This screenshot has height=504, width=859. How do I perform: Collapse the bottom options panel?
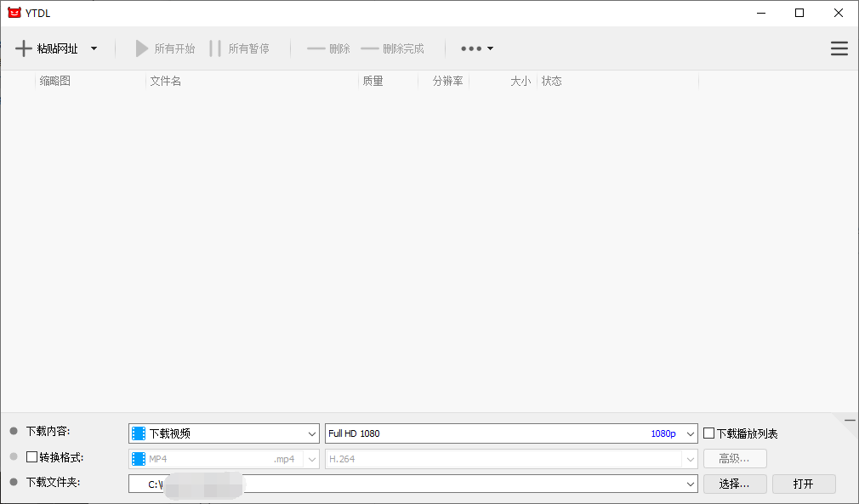tap(849, 421)
